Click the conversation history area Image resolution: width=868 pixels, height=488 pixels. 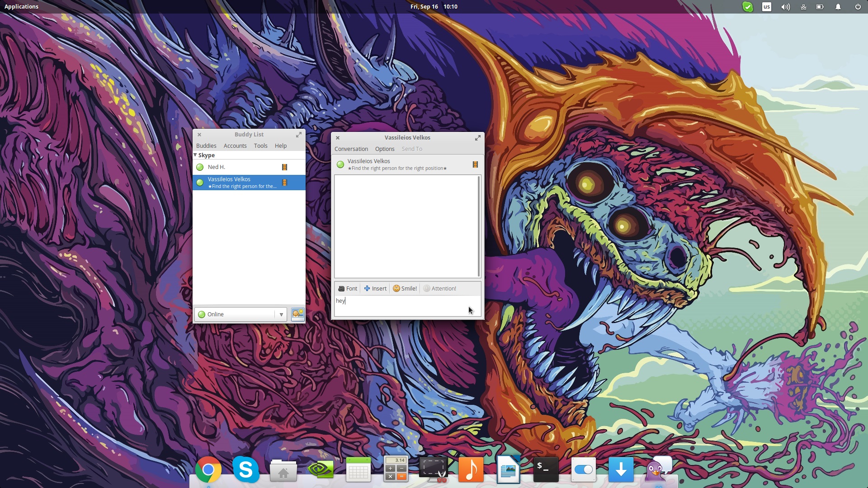tap(406, 226)
